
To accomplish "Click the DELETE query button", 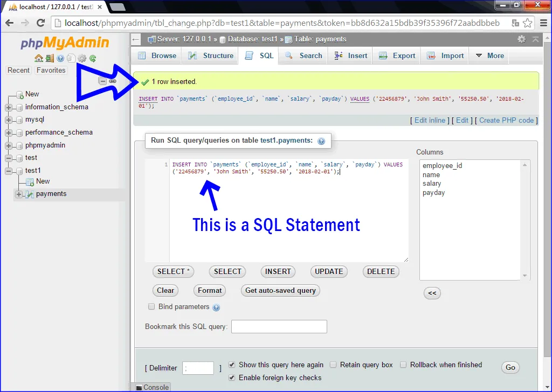I will coord(381,271).
